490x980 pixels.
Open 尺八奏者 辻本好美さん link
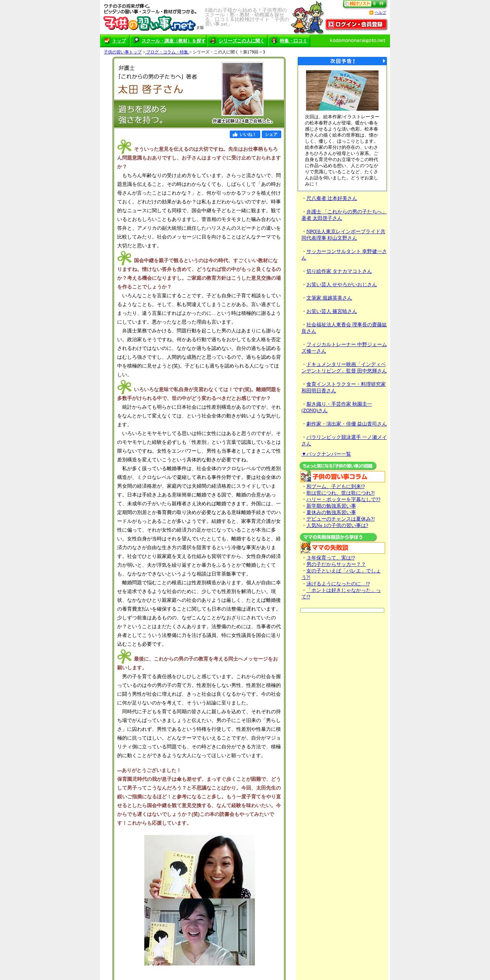point(332,198)
